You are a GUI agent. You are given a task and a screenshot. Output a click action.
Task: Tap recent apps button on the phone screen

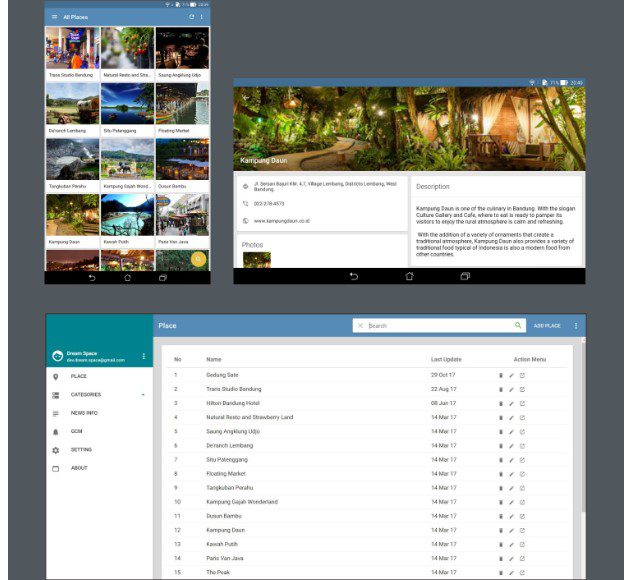(163, 278)
